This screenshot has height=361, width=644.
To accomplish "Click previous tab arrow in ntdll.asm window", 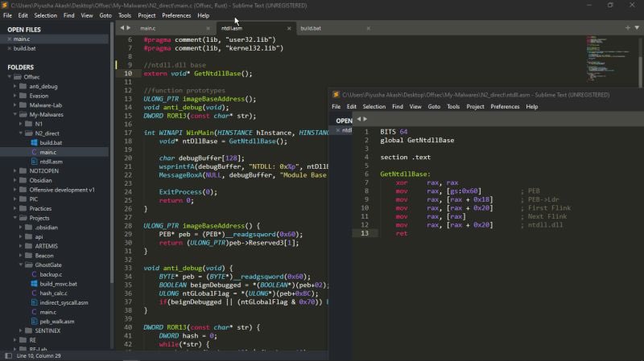I will tap(359, 119).
